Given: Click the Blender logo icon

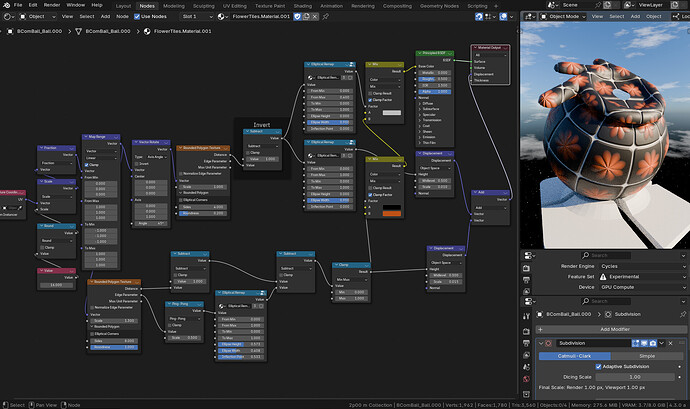Looking at the screenshot, I should (x=6, y=5).
